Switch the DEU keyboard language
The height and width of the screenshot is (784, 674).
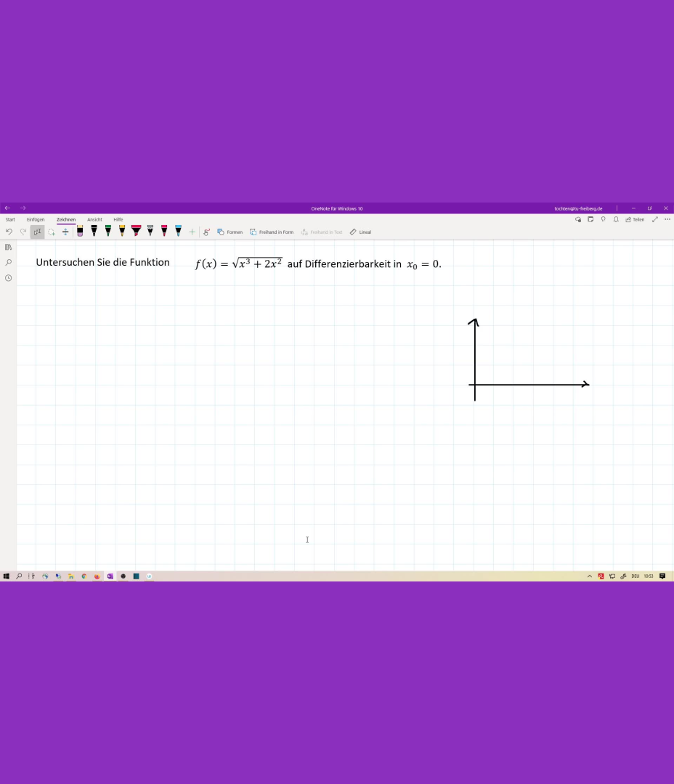tap(636, 576)
